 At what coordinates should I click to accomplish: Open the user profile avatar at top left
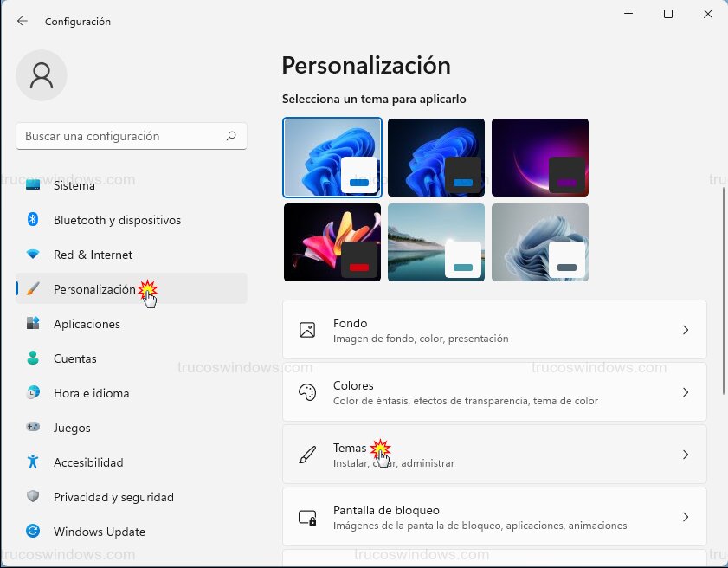pyautogui.click(x=42, y=75)
